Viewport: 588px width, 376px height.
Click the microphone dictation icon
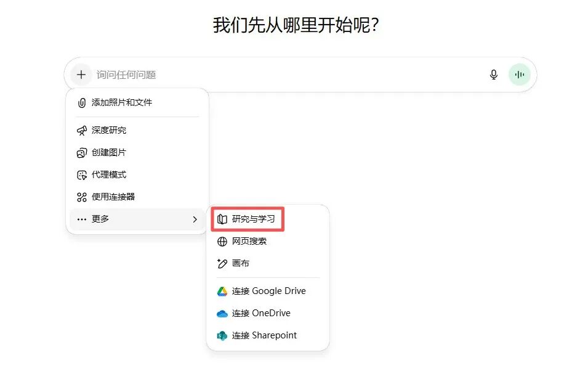[x=493, y=75]
